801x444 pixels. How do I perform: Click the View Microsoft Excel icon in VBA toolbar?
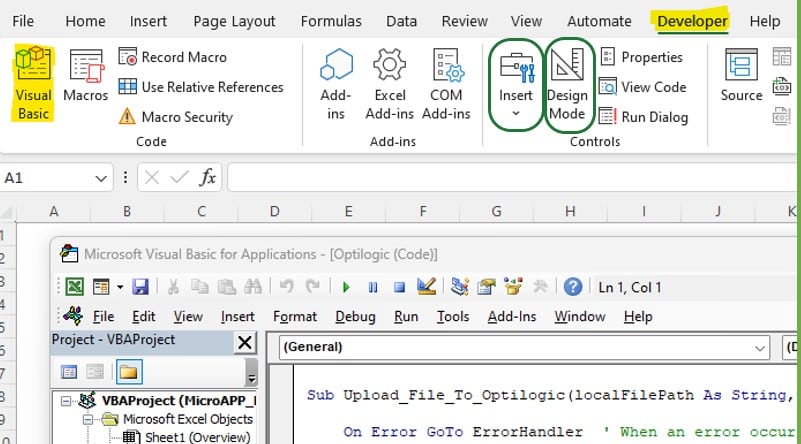[x=75, y=287]
